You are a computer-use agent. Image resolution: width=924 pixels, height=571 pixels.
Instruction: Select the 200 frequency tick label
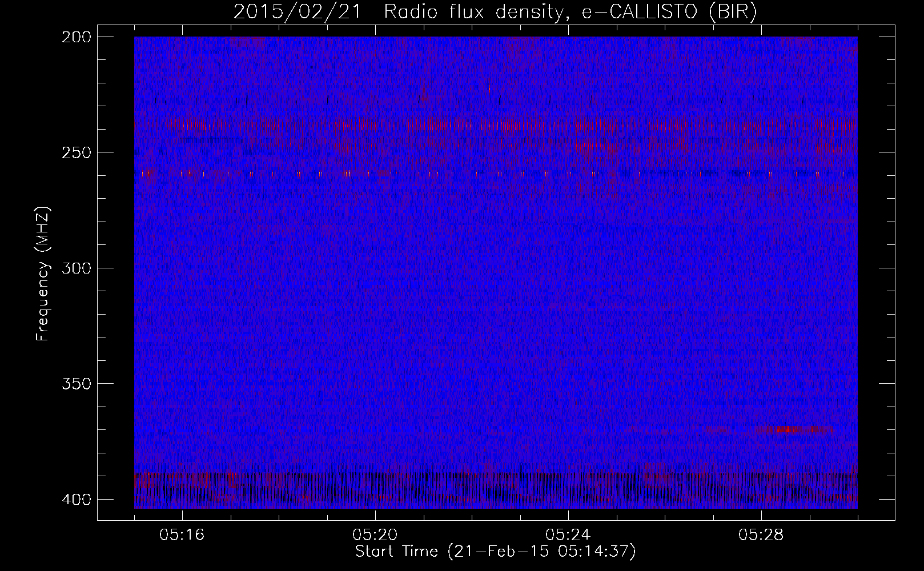pos(76,37)
